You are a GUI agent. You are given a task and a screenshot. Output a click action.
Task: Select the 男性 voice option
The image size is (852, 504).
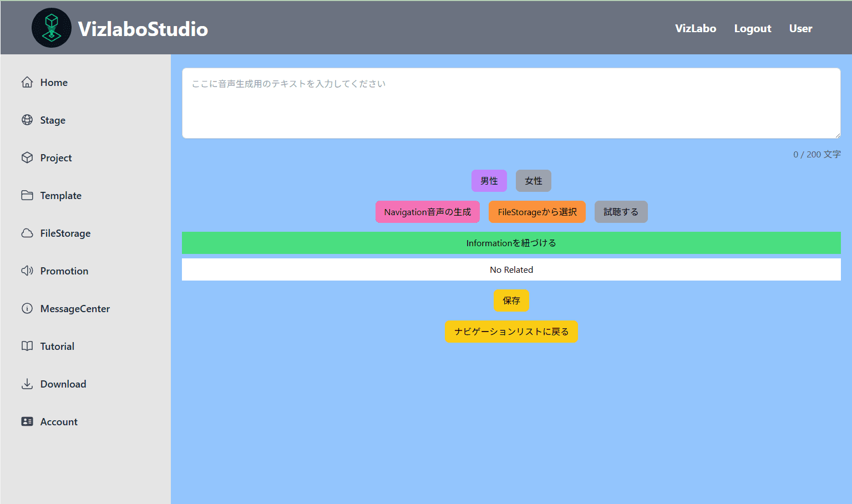coord(489,181)
